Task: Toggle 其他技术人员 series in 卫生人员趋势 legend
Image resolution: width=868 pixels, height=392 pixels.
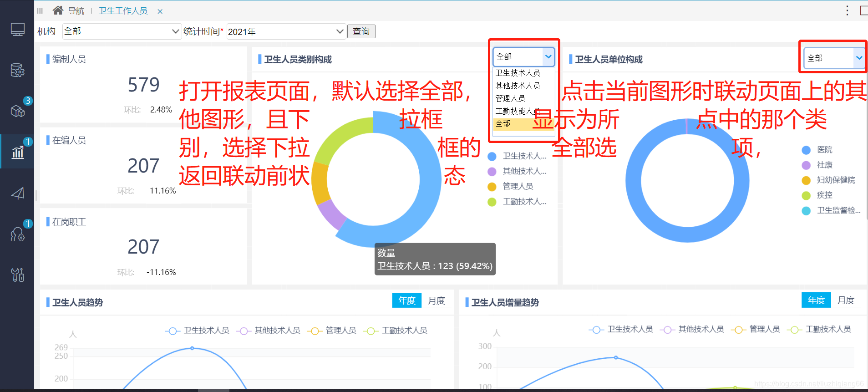Action: [x=268, y=331]
